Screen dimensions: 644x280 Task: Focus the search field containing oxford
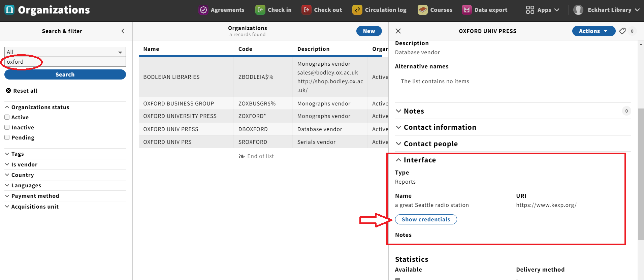pos(65,62)
